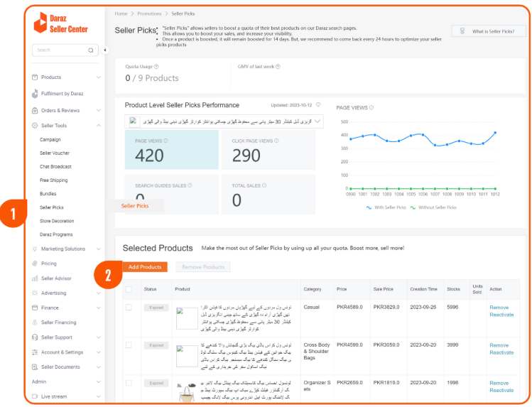Click the last data point on page views chart

tap(495, 133)
